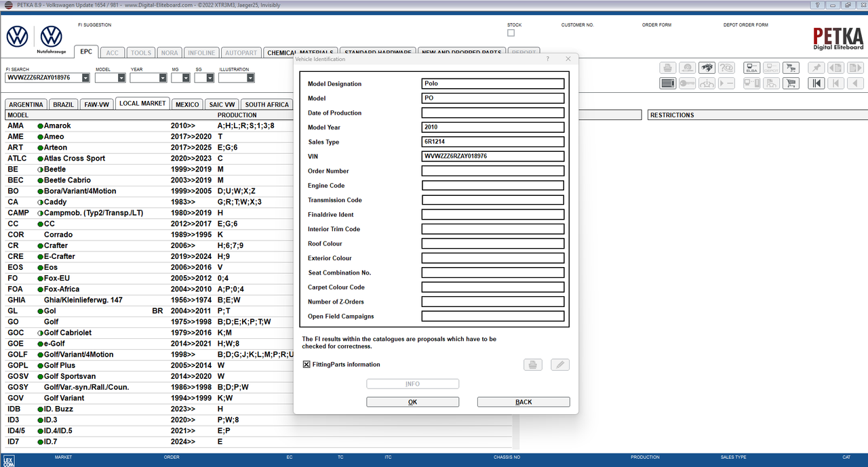Click the Volkswagen passenger cars logo
Screen dimensions: 868x467
click(x=17, y=37)
